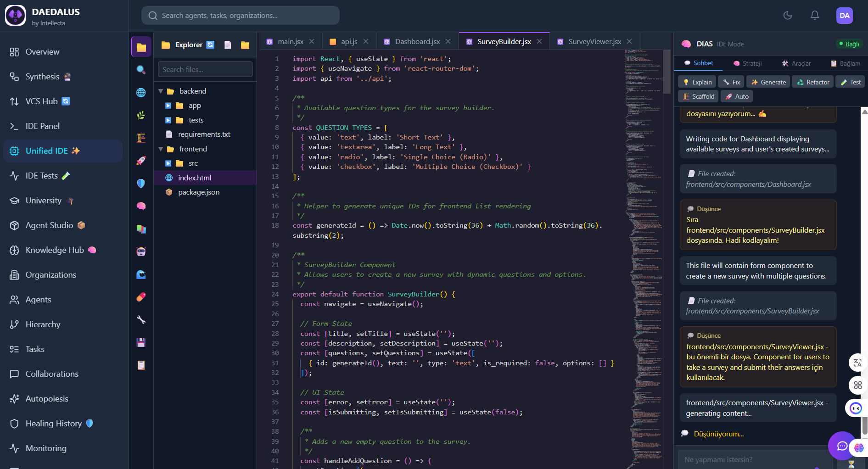Click the floppy disk save icon
868x469 pixels.
(141, 342)
